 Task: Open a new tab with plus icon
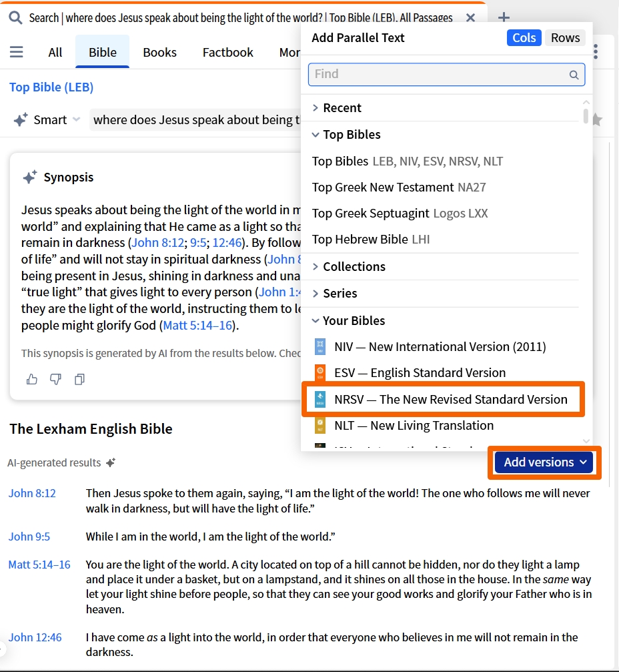(x=504, y=17)
